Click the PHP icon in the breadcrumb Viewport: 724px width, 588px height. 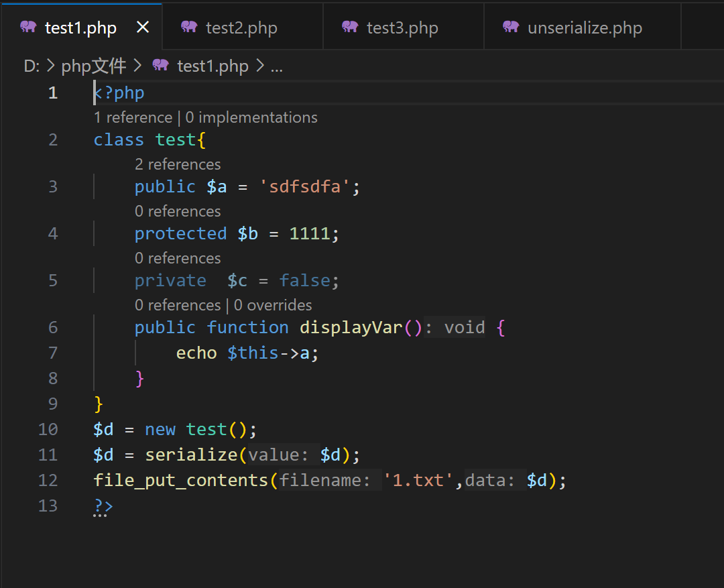click(161, 64)
